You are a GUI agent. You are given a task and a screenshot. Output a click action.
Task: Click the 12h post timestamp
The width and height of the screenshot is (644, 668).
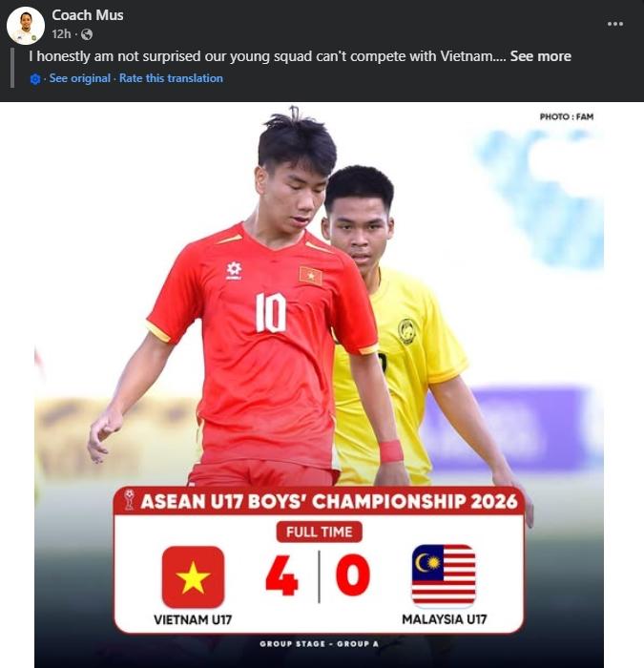tap(61, 34)
